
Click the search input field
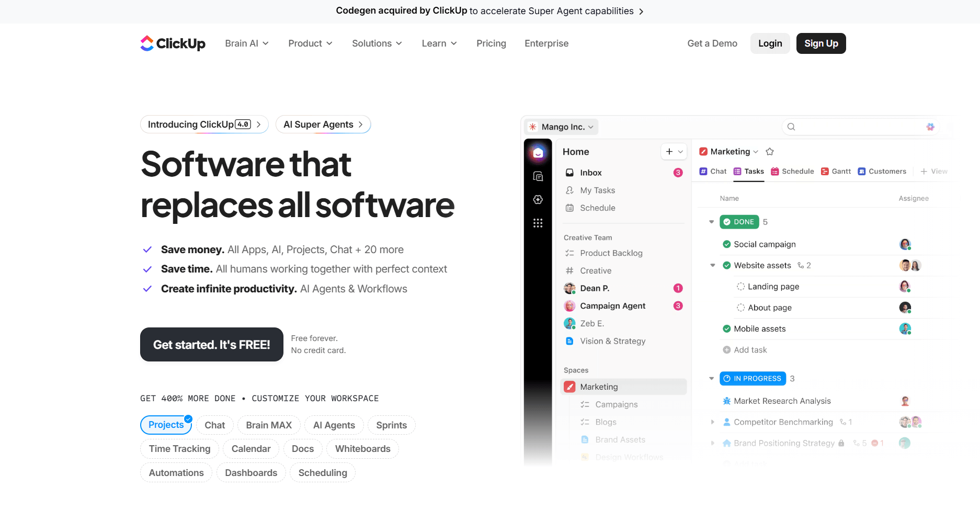tap(860, 127)
